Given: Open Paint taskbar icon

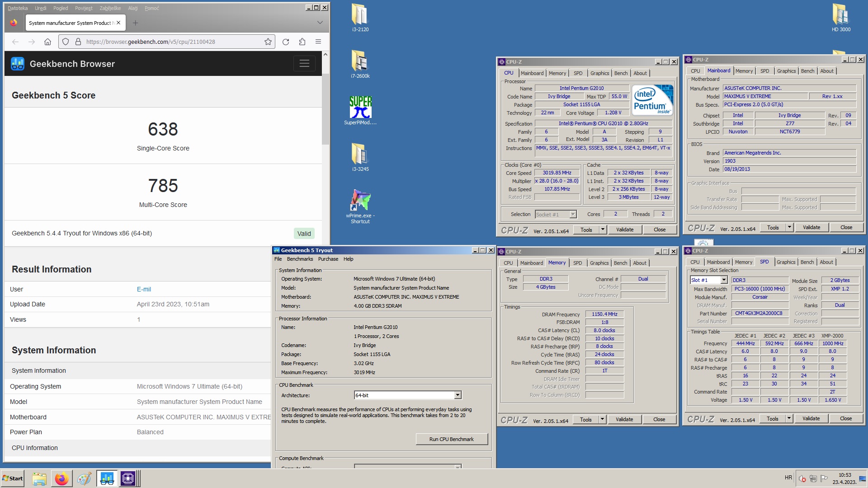Looking at the screenshot, I should pyautogui.click(x=84, y=479).
